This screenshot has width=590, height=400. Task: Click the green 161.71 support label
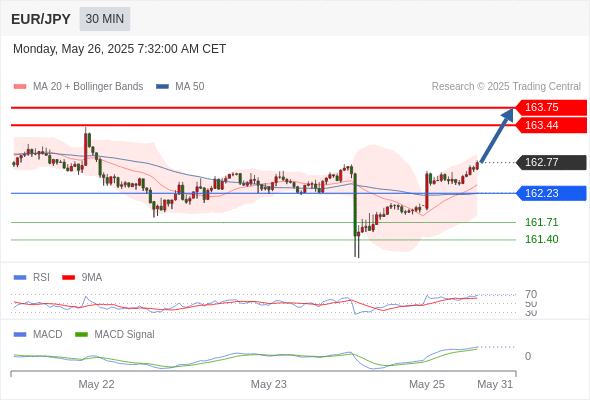pos(541,222)
